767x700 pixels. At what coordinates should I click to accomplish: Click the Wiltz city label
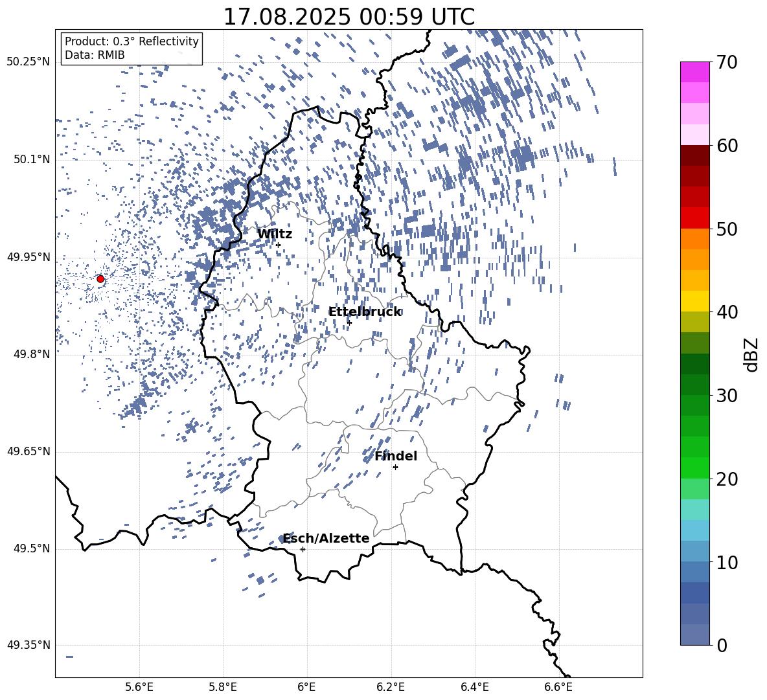pyautogui.click(x=275, y=234)
